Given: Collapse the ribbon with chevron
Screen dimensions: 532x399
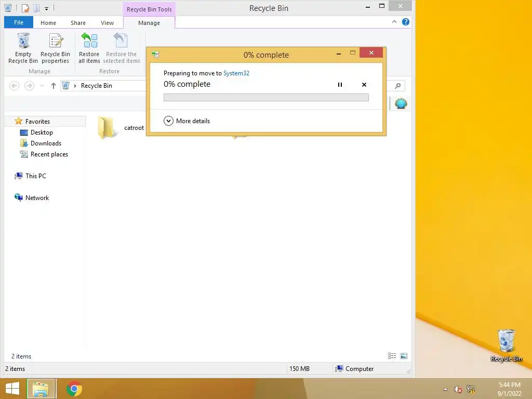Looking at the screenshot, I should coord(394,22).
